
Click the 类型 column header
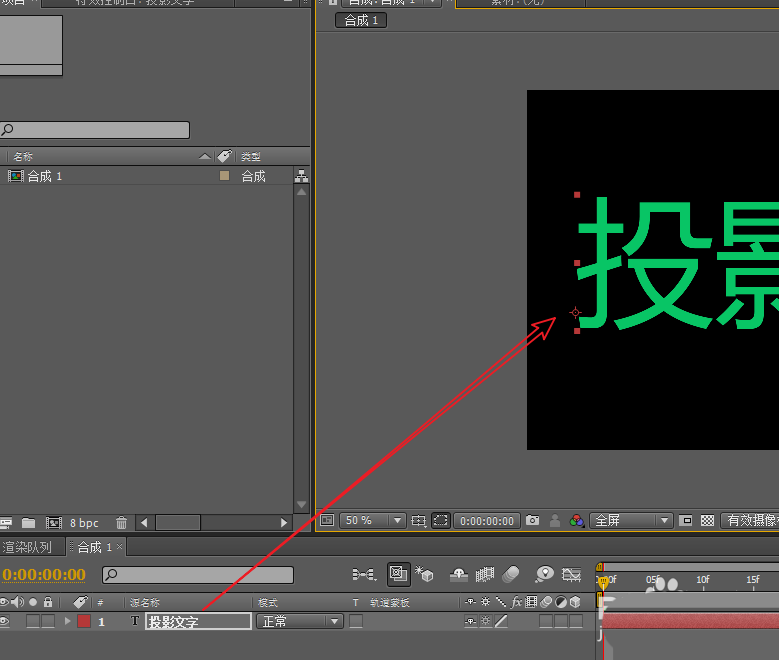[251, 157]
